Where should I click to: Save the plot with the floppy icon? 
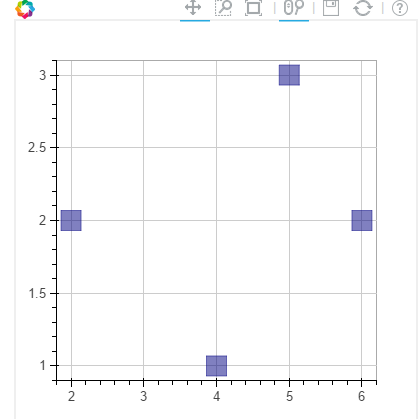pos(331,8)
